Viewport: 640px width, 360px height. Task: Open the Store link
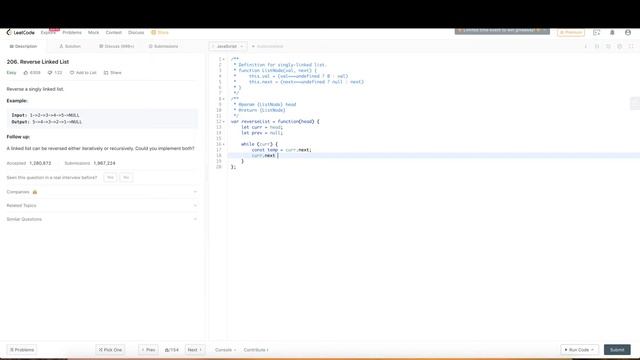pos(160,32)
